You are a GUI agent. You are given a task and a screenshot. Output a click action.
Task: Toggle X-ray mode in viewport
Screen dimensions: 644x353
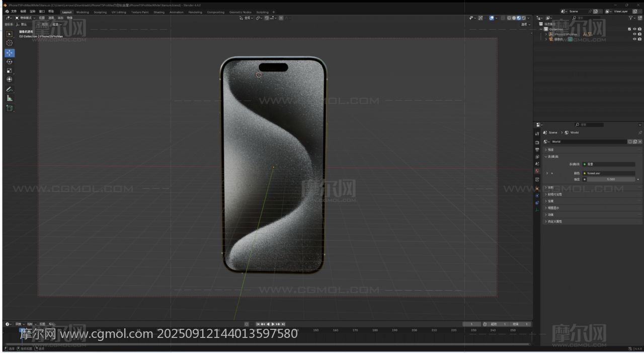point(503,18)
